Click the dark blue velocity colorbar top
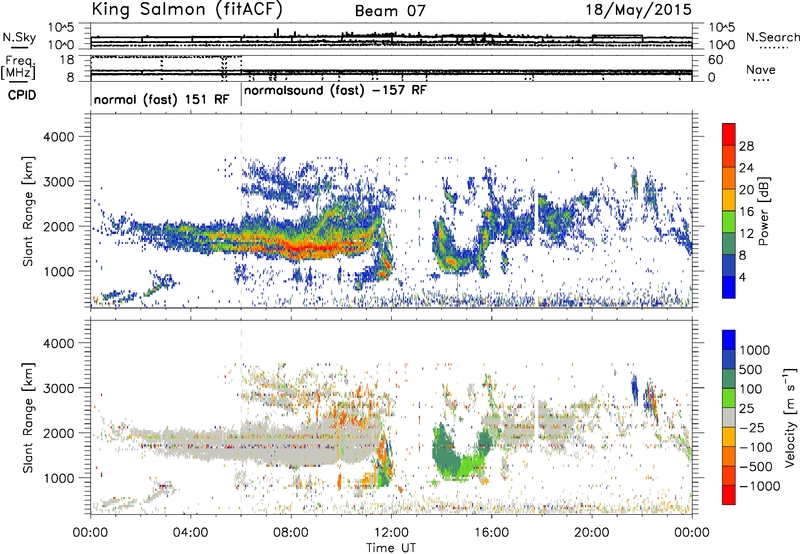 click(x=729, y=340)
